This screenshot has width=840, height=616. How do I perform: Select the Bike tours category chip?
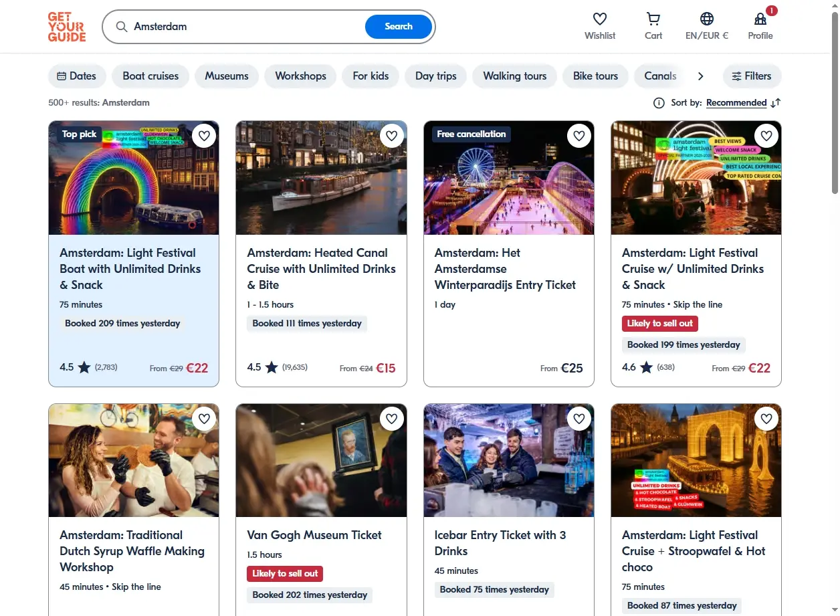click(x=595, y=76)
